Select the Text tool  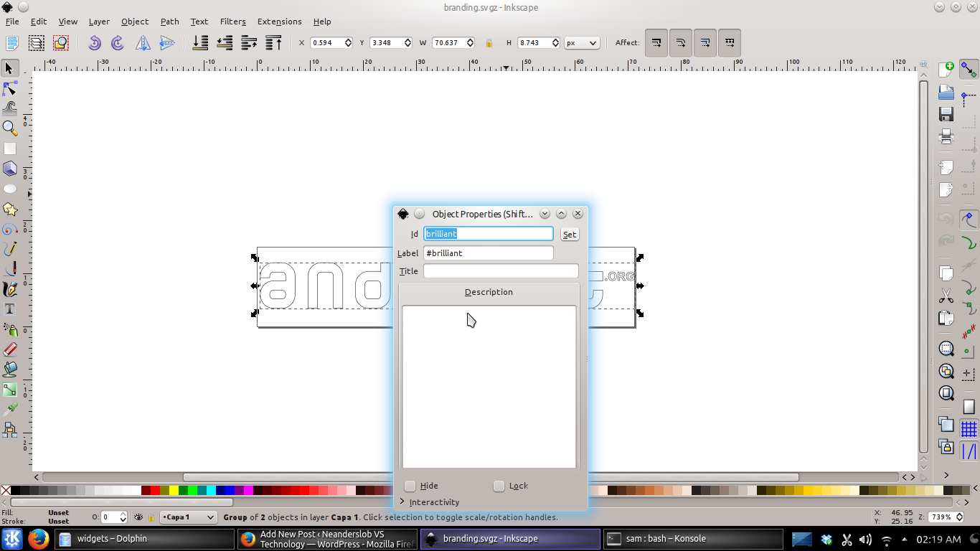[x=10, y=309]
